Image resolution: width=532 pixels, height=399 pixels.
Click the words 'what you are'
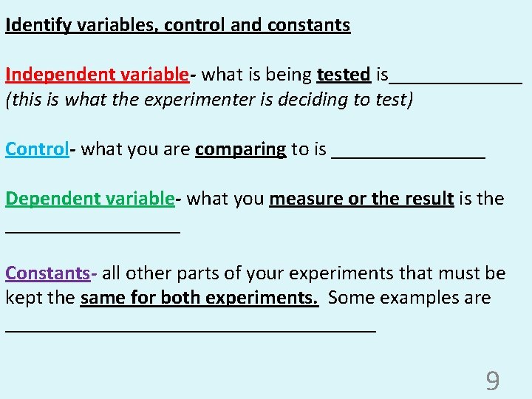(x=136, y=149)
